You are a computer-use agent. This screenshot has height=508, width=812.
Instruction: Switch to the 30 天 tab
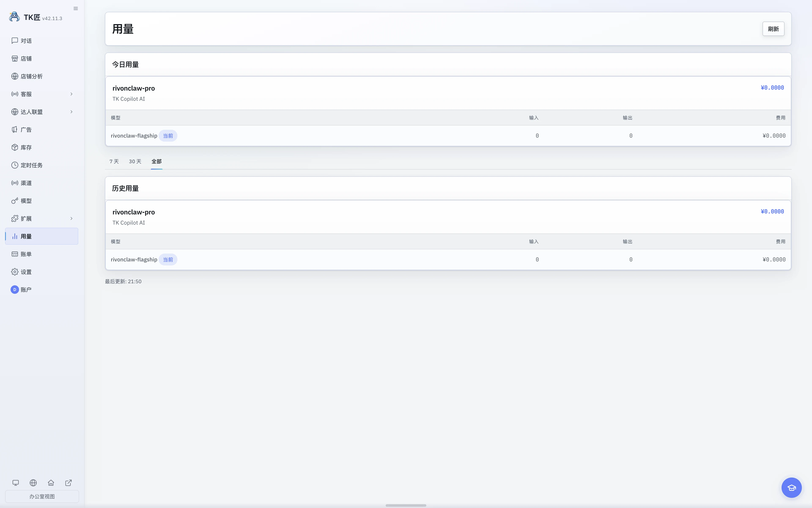point(135,162)
